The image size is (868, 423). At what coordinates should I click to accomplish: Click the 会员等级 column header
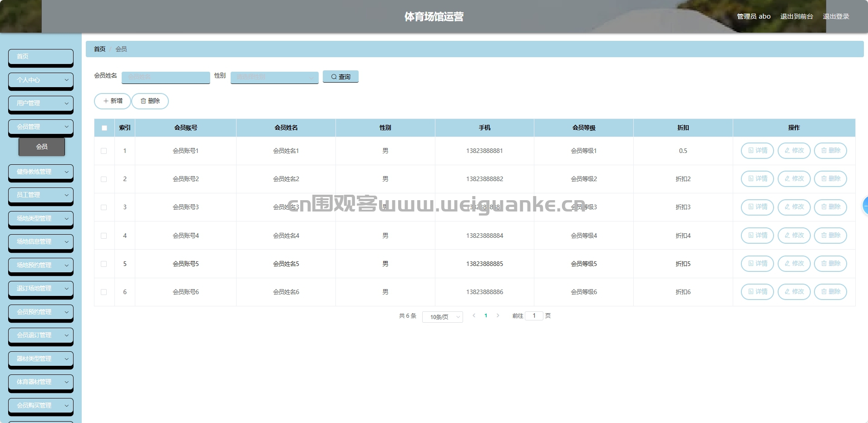[584, 128]
